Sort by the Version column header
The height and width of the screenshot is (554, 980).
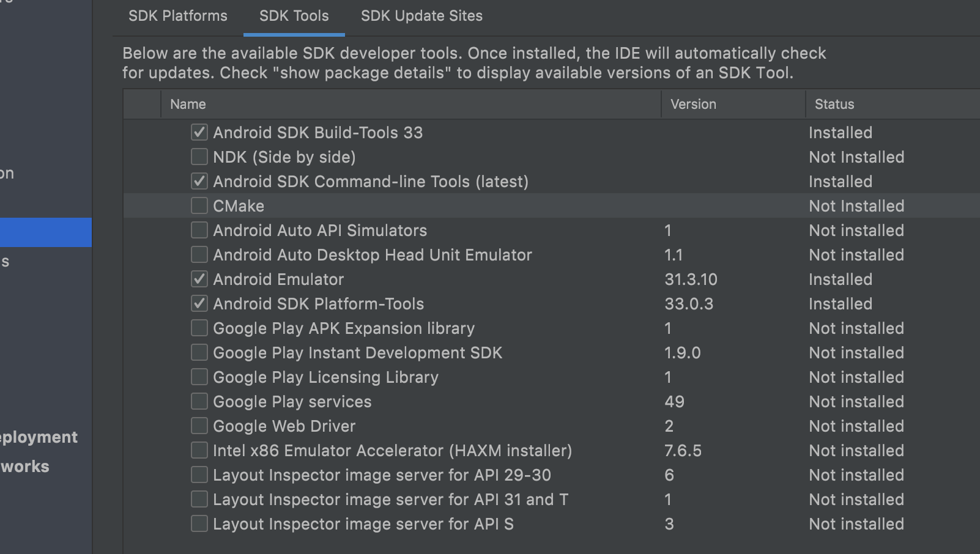click(x=733, y=104)
